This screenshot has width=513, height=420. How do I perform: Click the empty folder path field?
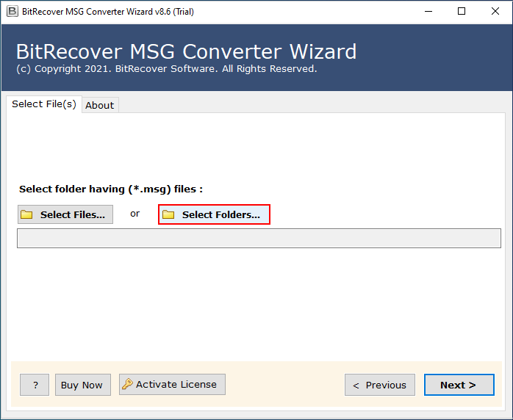point(259,239)
